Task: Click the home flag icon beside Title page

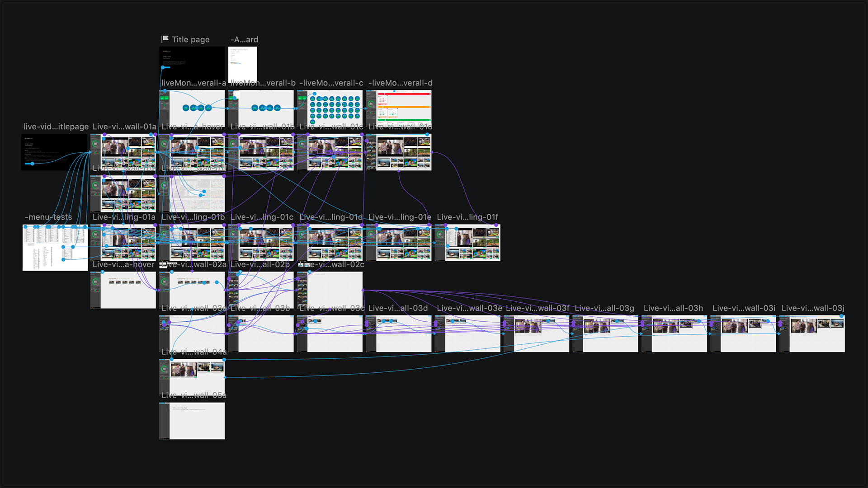Action: pyautogui.click(x=165, y=39)
